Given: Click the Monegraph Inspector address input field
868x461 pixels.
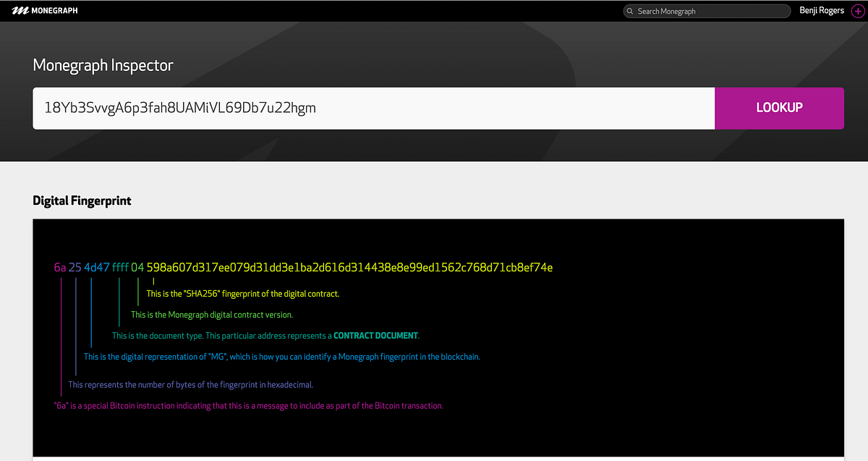Looking at the screenshot, I should click(374, 108).
